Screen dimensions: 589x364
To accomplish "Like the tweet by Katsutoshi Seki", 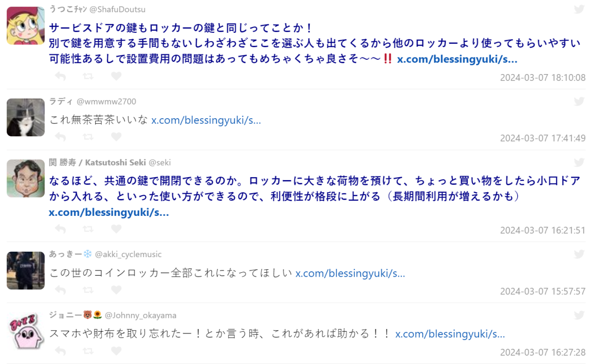I will coord(116,229).
